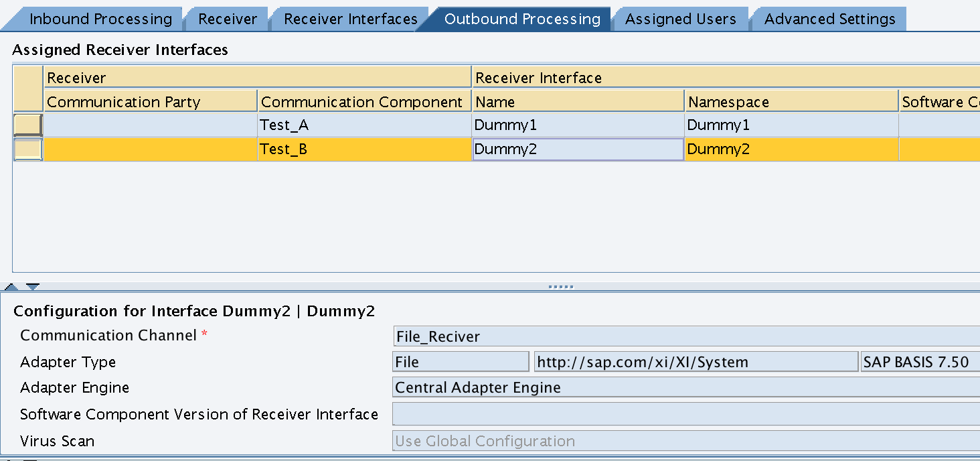
Task: Expand panel with the down arrow icon
Action: 33,287
